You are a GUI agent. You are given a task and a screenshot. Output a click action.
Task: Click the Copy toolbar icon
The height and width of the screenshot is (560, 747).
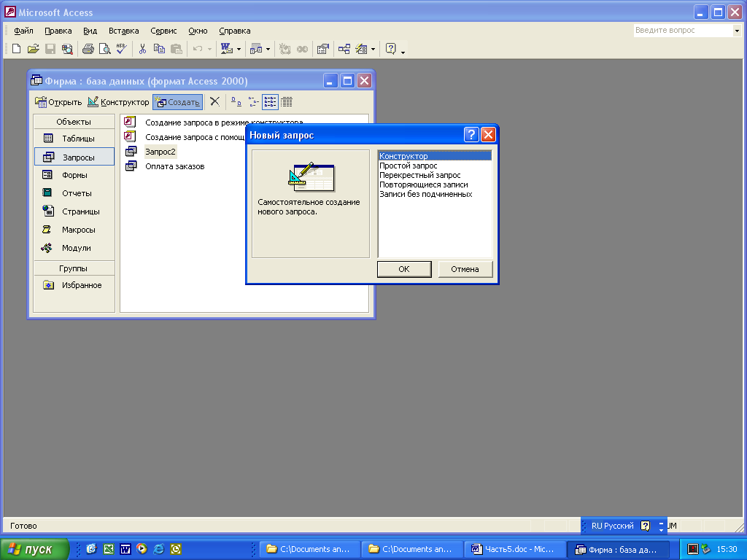tap(159, 49)
